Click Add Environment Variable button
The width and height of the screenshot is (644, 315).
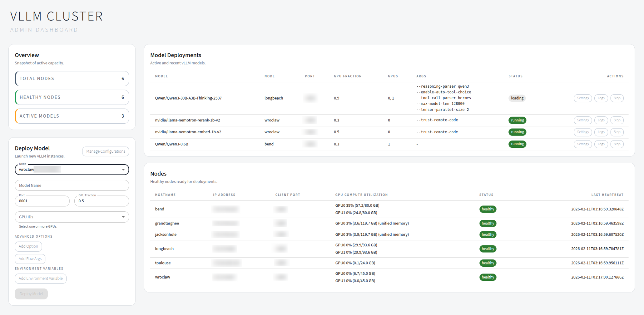coord(41,279)
